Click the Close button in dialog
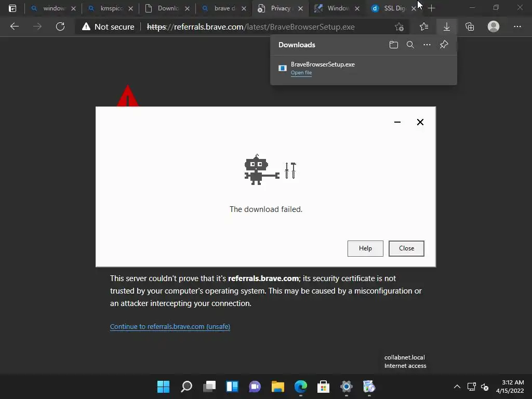This screenshot has width=532, height=399. [406, 248]
